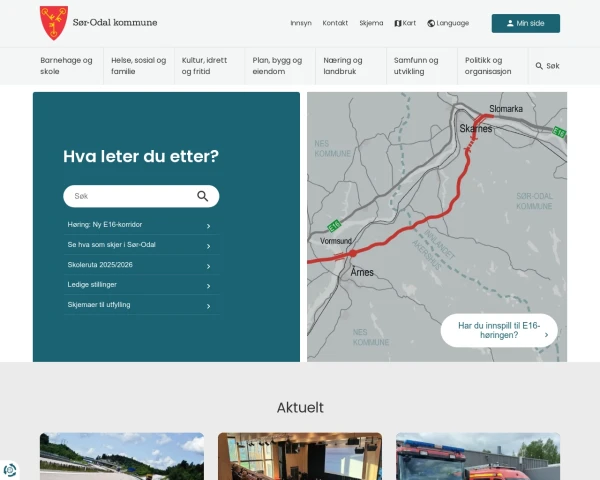Open the Innsyn top link
Image resolution: width=600 pixels, height=480 pixels.
[301, 23]
